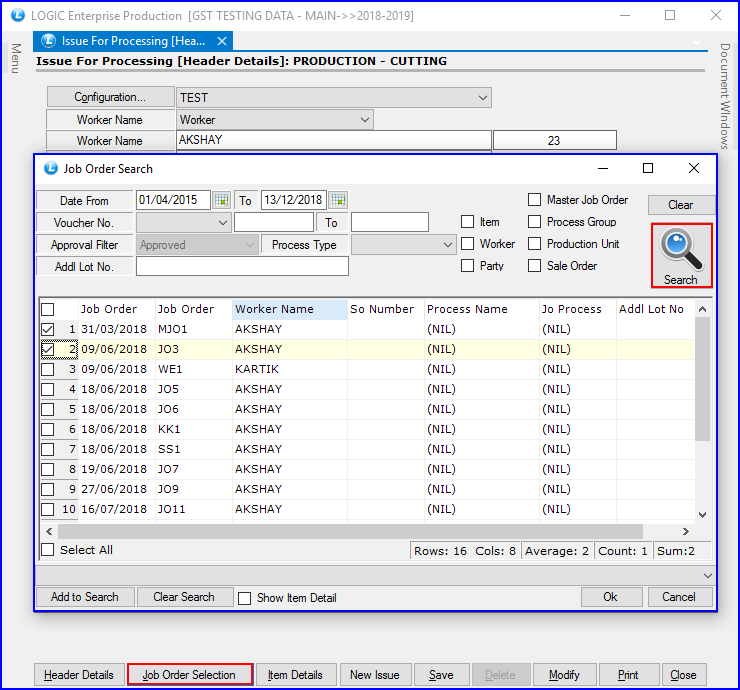
Task: Check the Party filter checkbox
Action: 467,266
